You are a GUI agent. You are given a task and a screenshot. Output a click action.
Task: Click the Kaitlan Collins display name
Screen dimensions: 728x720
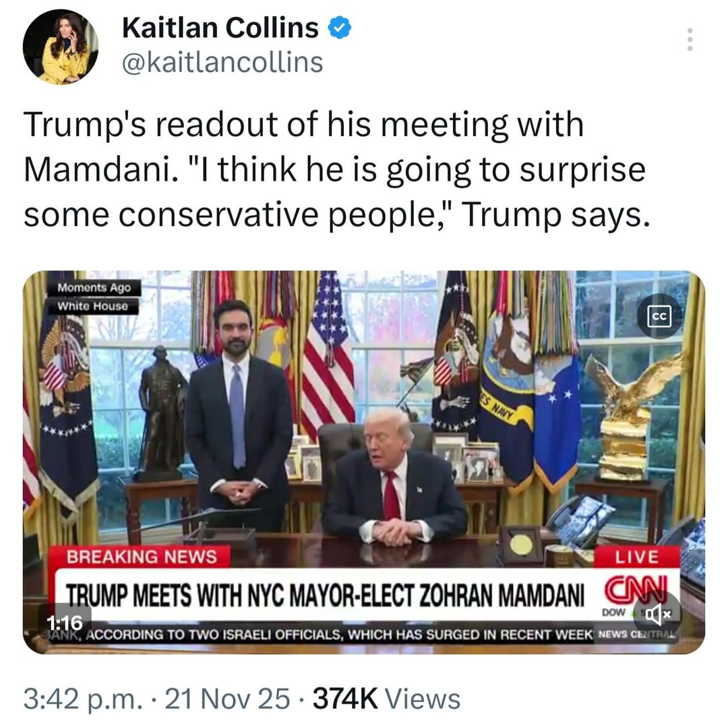[220, 28]
